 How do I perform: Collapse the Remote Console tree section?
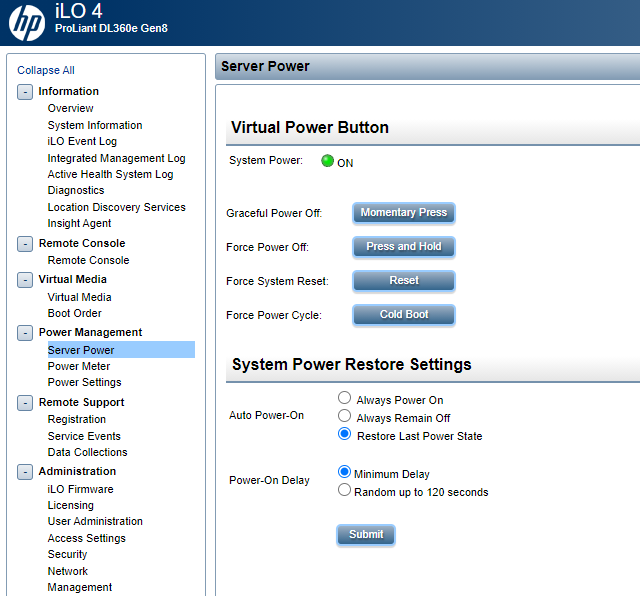click(25, 244)
